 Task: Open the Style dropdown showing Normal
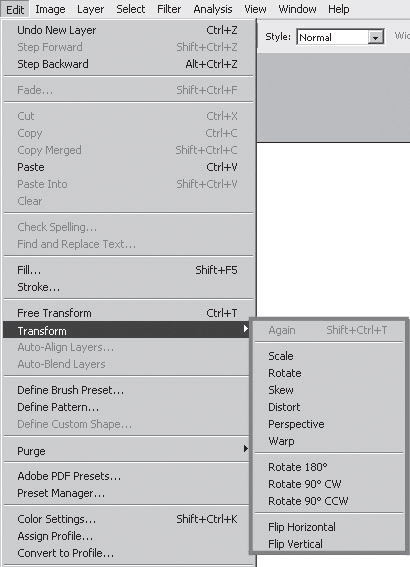[x=340, y=37]
